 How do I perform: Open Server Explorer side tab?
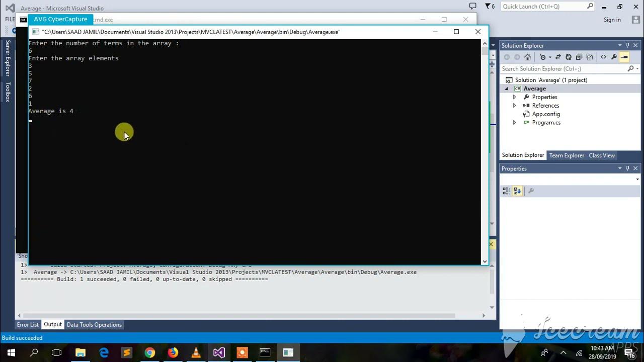coord(8,58)
